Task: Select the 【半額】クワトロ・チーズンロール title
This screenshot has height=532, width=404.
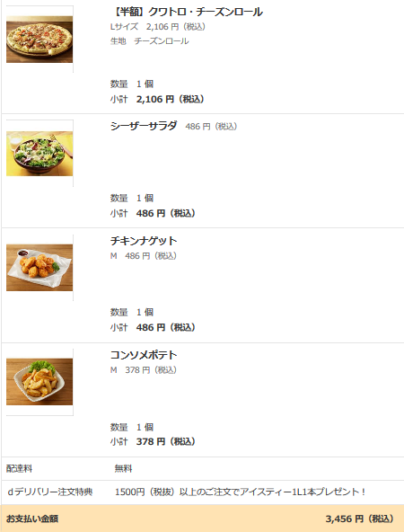Action: 187,12
